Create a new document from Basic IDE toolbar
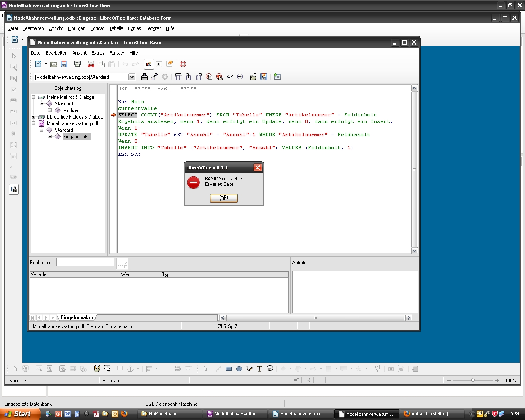This screenshot has width=525, height=420. [38, 64]
